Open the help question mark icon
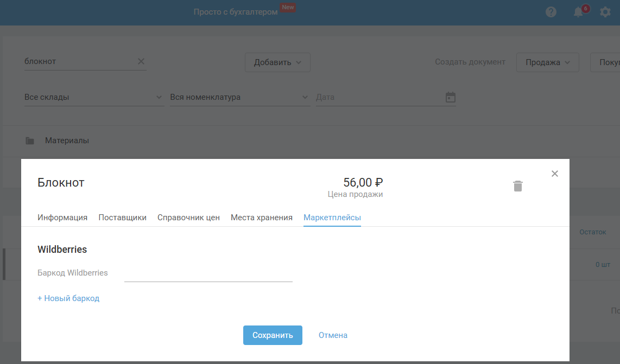620x364 pixels. tap(551, 12)
